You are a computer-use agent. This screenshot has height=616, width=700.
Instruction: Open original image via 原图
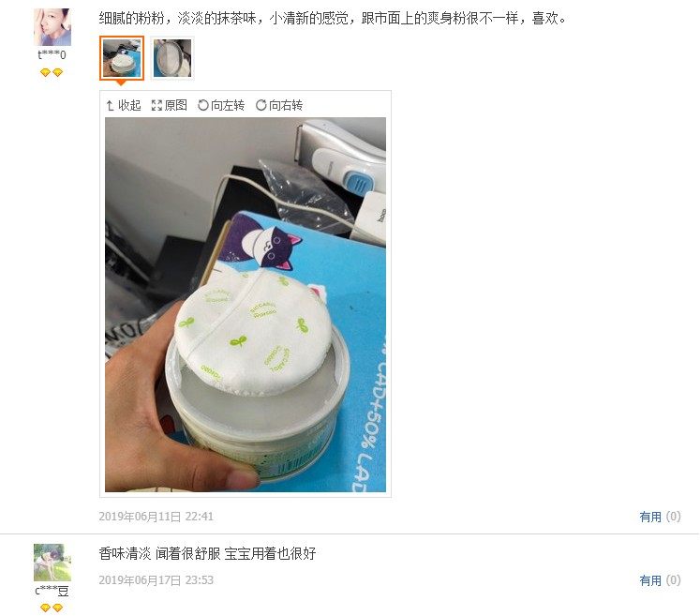coord(170,105)
